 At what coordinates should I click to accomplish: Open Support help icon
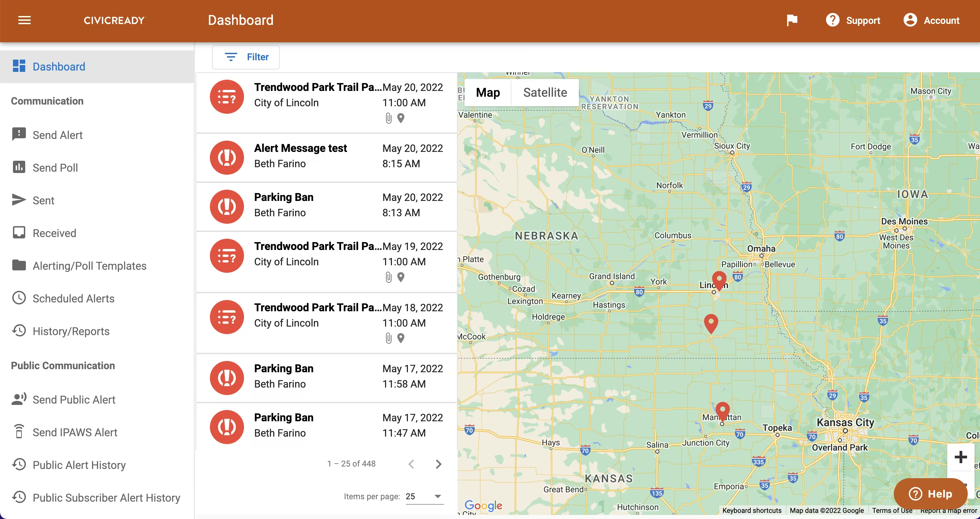(832, 20)
